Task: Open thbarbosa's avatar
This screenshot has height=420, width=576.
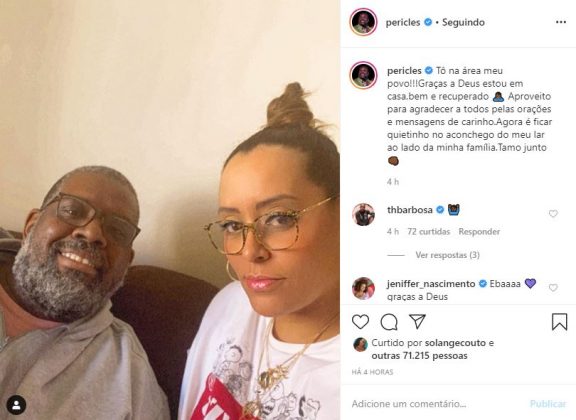Action: click(363, 215)
